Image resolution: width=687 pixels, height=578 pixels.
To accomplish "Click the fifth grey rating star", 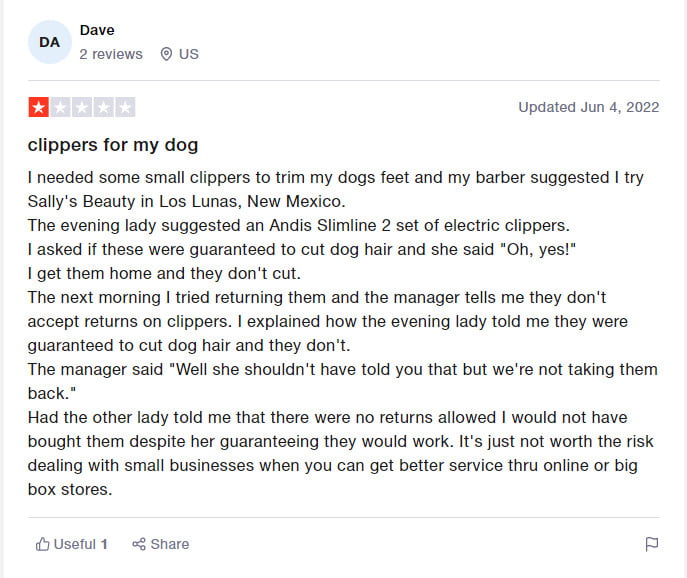I will point(125,107).
